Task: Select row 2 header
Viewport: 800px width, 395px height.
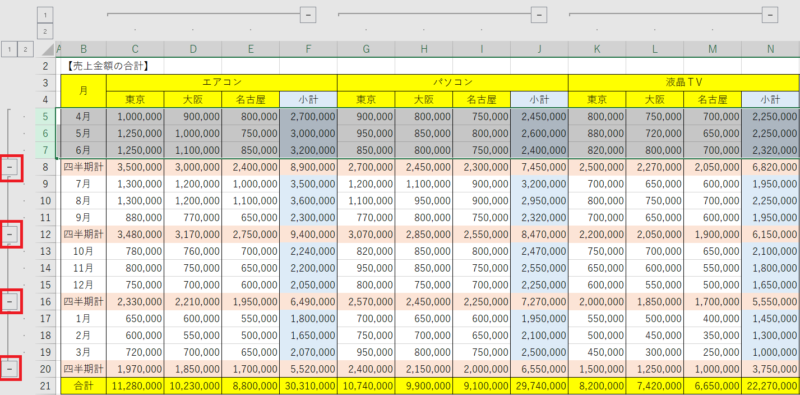Action: point(46,66)
